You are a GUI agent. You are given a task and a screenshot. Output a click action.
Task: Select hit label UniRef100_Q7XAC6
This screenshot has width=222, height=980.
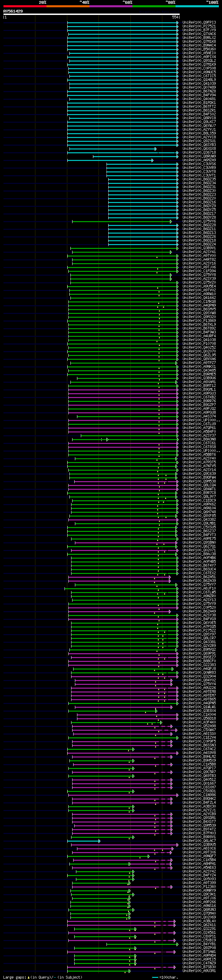point(199,34)
